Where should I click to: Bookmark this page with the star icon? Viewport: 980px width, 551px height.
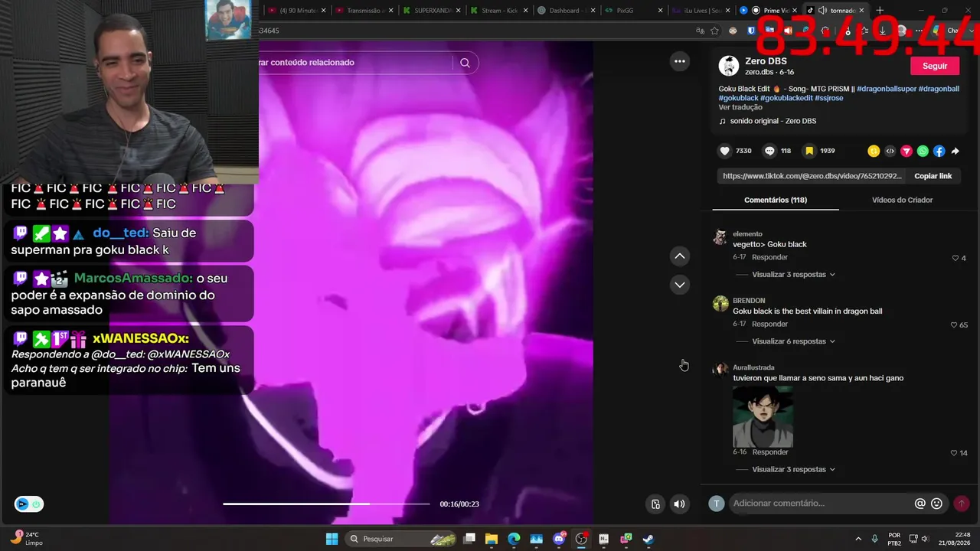[714, 31]
